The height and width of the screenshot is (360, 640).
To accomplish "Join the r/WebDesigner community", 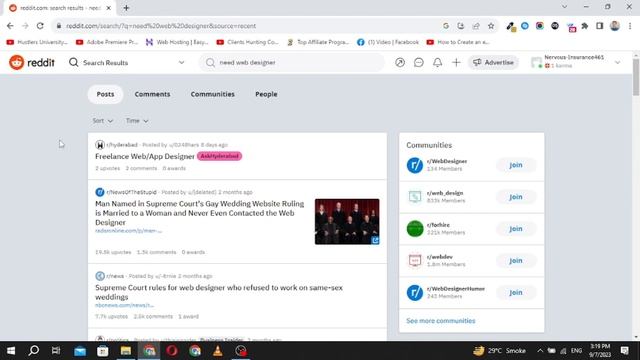I will click(516, 165).
